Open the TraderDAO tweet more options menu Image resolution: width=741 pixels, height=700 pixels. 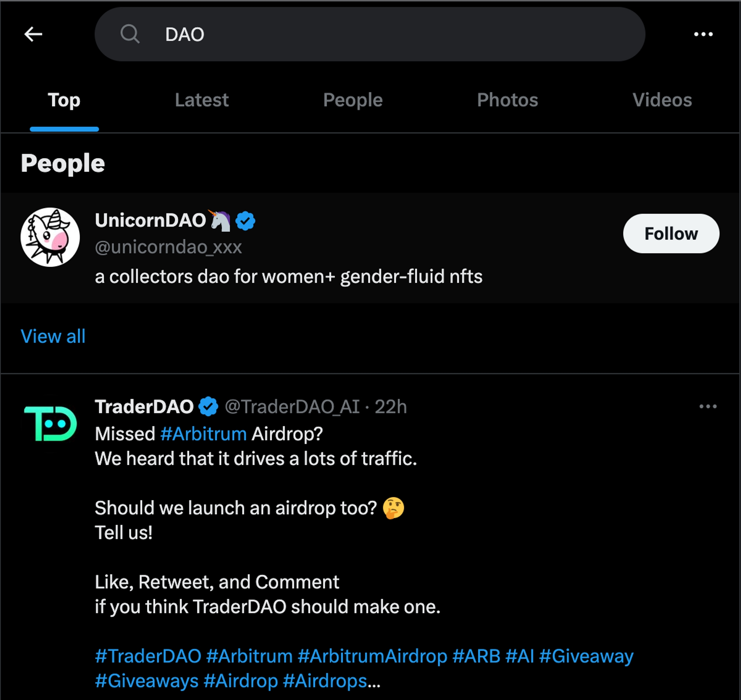click(708, 406)
